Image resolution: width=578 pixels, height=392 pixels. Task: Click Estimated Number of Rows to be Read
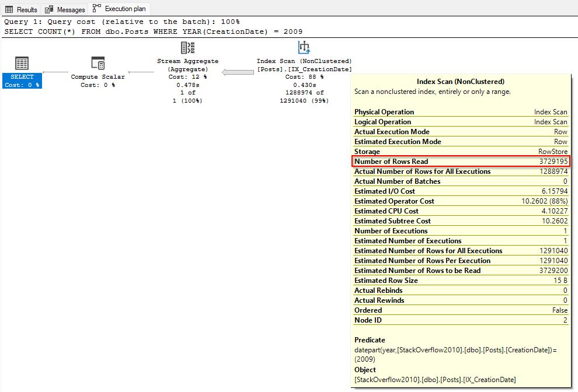coord(461,271)
